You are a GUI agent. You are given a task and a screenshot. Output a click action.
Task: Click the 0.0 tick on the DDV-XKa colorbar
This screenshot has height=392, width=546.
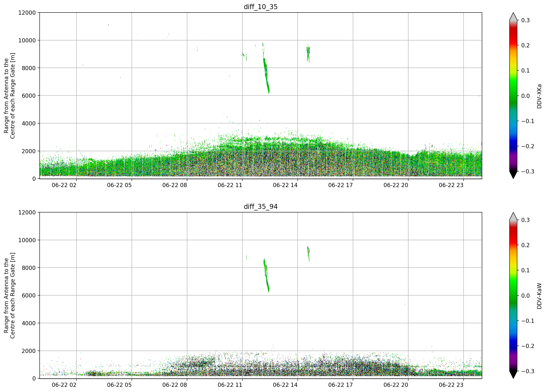pyautogui.click(x=526, y=96)
